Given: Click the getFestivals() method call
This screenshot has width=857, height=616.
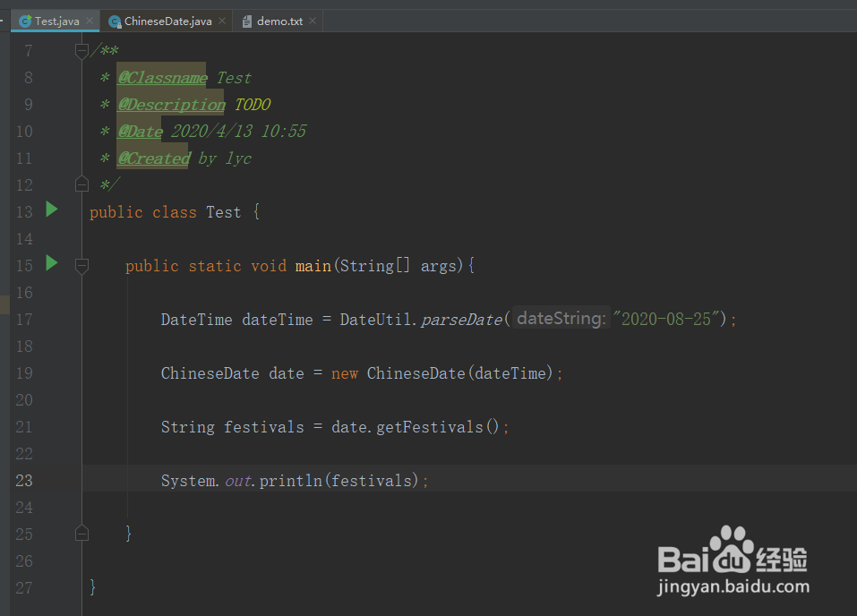Looking at the screenshot, I should (x=437, y=427).
